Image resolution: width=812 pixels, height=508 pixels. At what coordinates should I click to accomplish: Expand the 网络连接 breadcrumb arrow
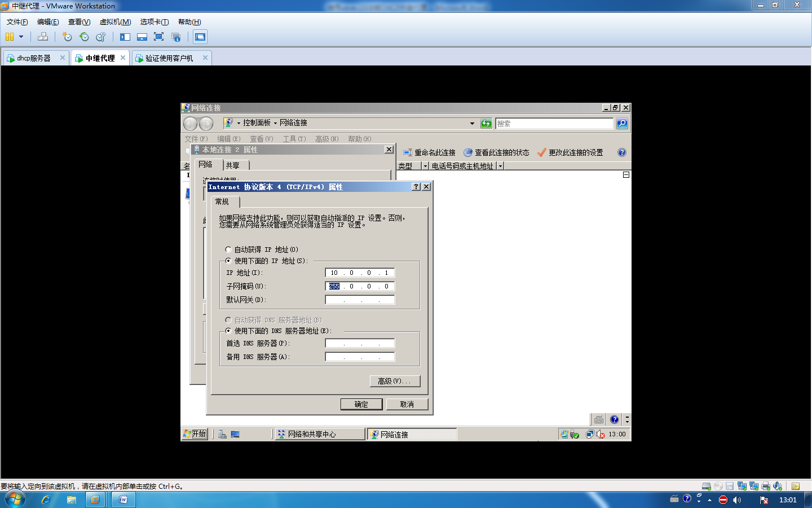tap(275, 123)
